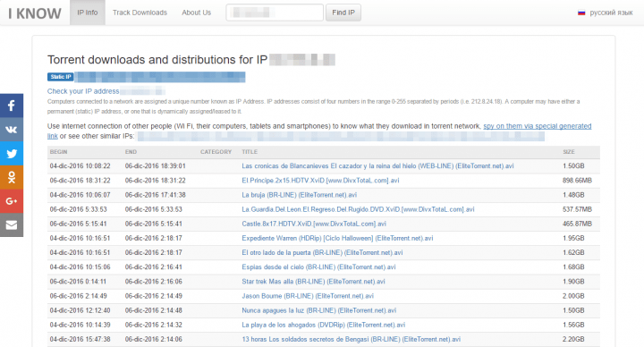
Task: Focus the IP address search field
Action: [275, 13]
